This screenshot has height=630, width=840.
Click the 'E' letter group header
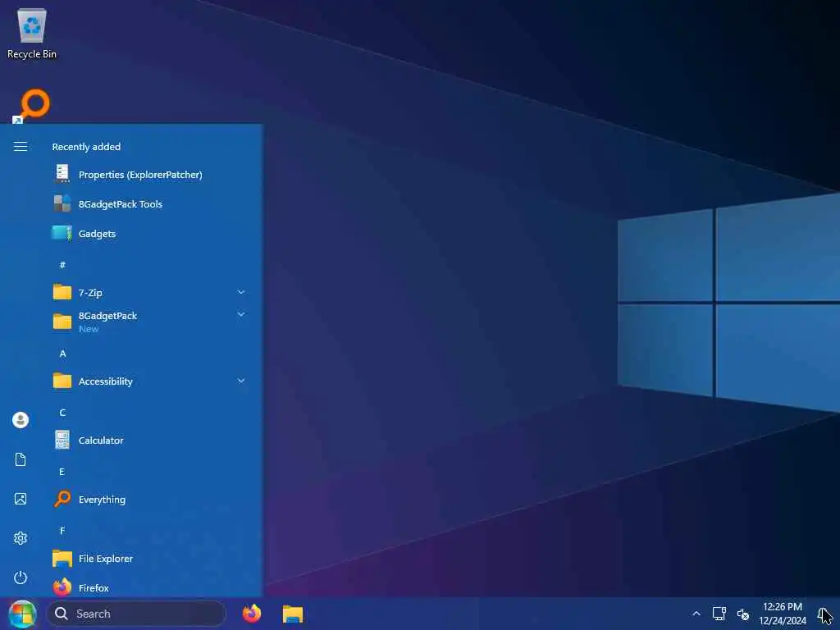click(62, 472)
